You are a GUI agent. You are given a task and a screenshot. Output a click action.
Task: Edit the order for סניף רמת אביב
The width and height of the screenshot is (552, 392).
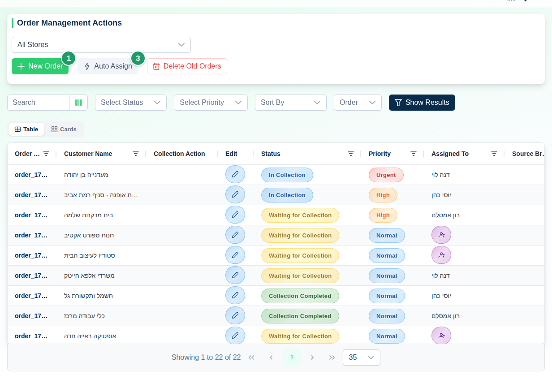pyautogui.click(x=235, y=195)
